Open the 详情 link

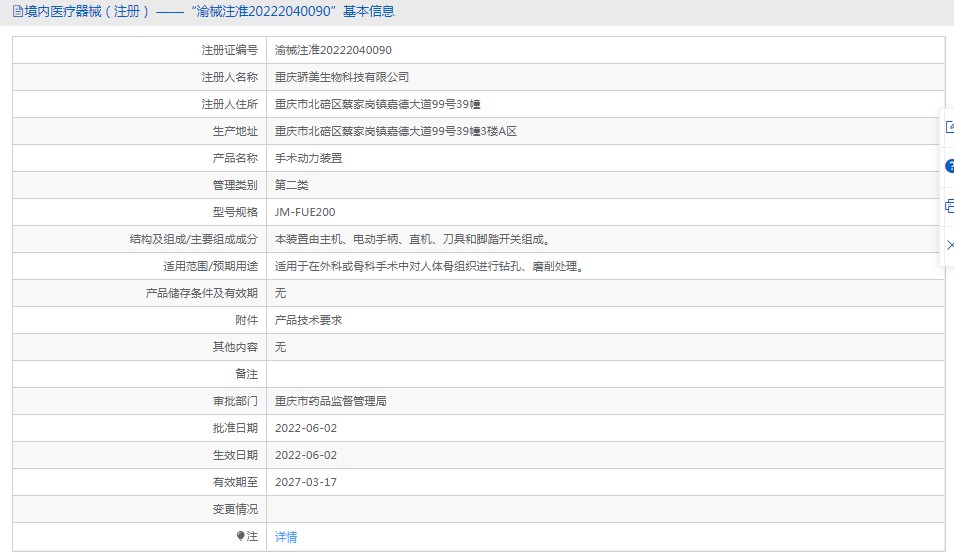pyautogui.click(x=286, y=536)
